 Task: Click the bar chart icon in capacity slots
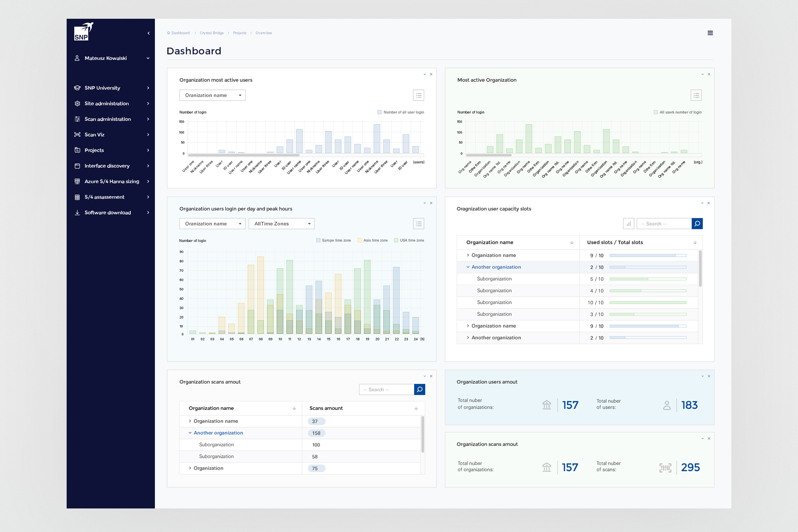[x=628, y=224]
